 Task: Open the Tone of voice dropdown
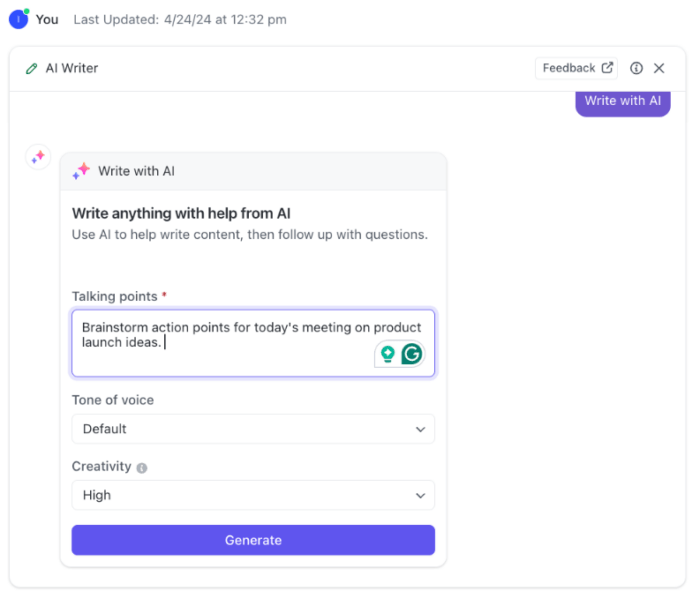(253, 429)
